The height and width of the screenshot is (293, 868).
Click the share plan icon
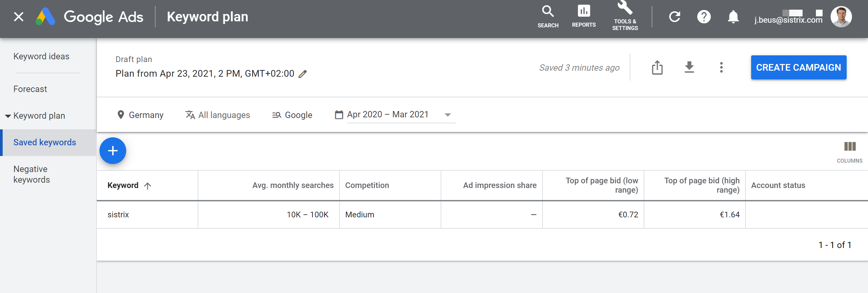point(657,68)
